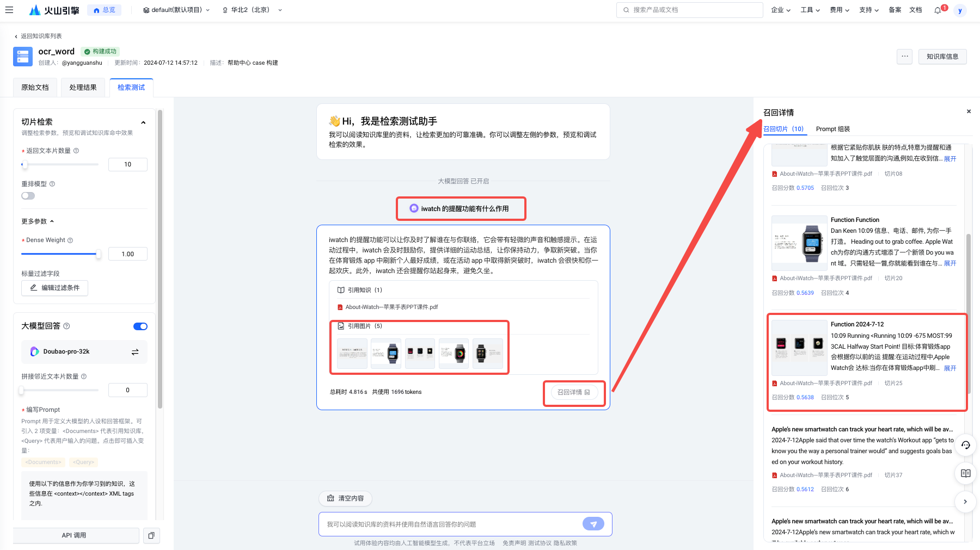Click the 返回文本片数量 value field
The image size is (980, 550).
click(x=128, y=164)
